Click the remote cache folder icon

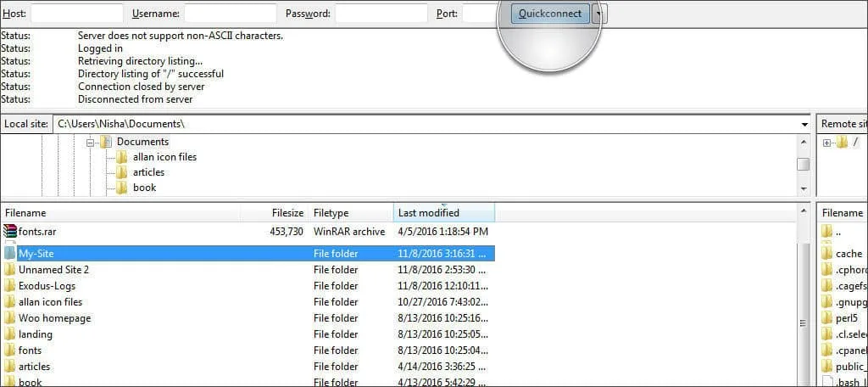point(826,254)
